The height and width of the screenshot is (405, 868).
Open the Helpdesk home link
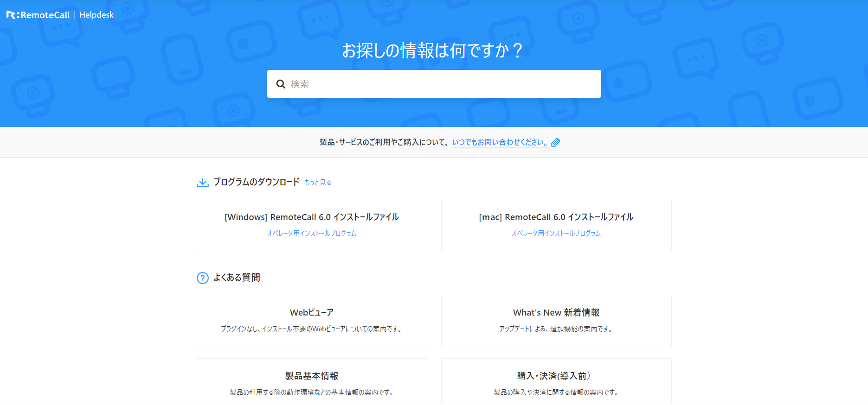point(96,15)
